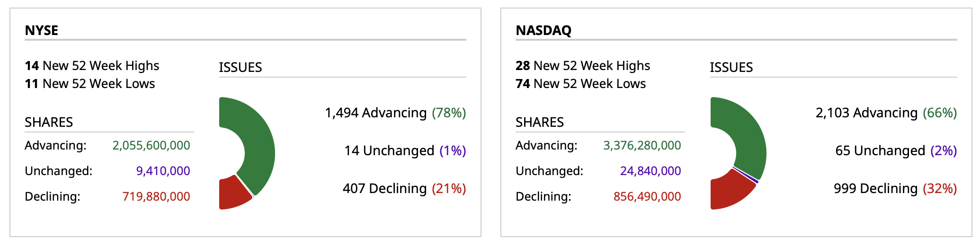This screenshot has height=247, width=980.
Task: Select NYSE 11 New 52 Week Lows
Action: [x=90, y=84]
